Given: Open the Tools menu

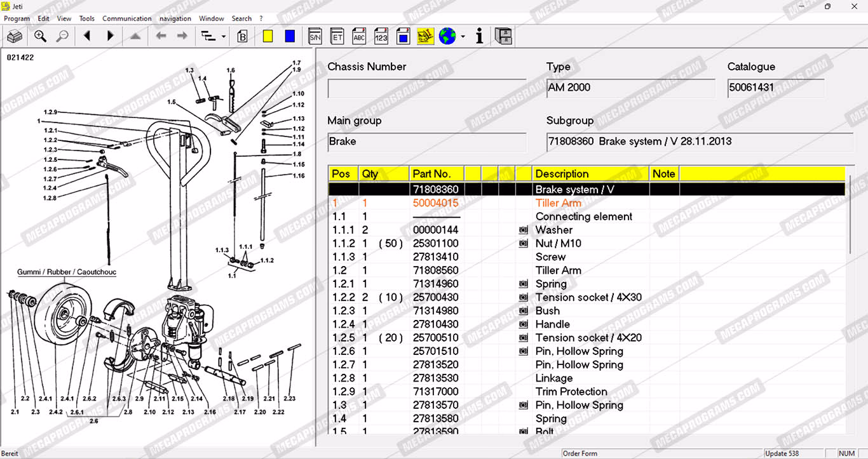Looking at the screenshot, I should (x=87, y=18).
